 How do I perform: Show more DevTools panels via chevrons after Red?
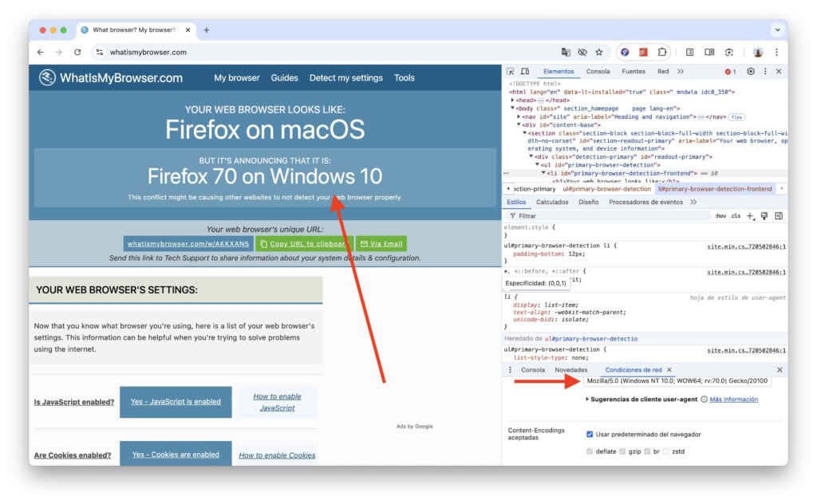click(x=681, y=71)
